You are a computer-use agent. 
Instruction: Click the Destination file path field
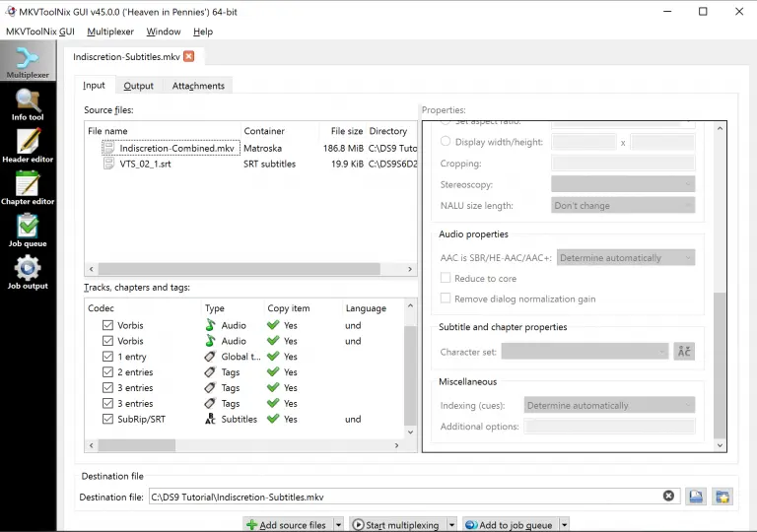(405, 497)
